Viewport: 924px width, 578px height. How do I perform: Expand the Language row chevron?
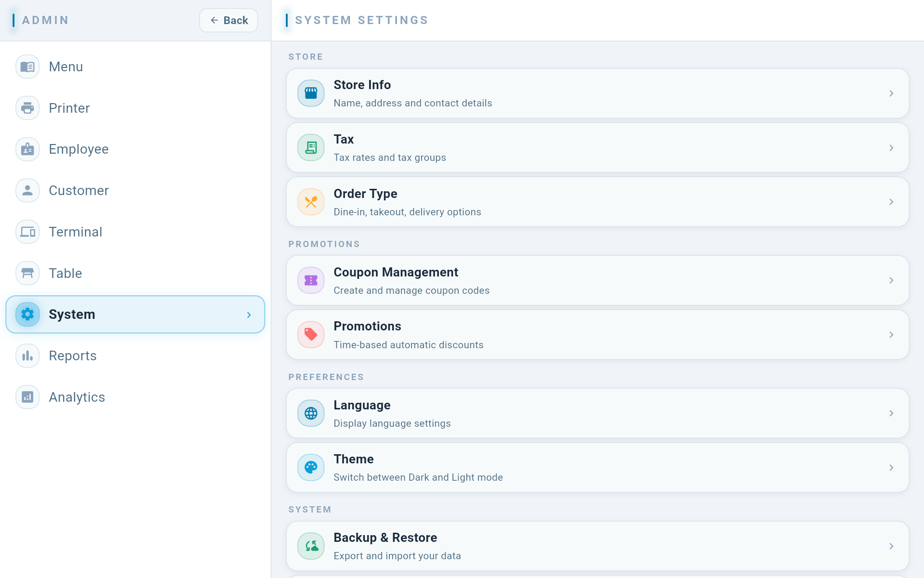pos(891,413)
